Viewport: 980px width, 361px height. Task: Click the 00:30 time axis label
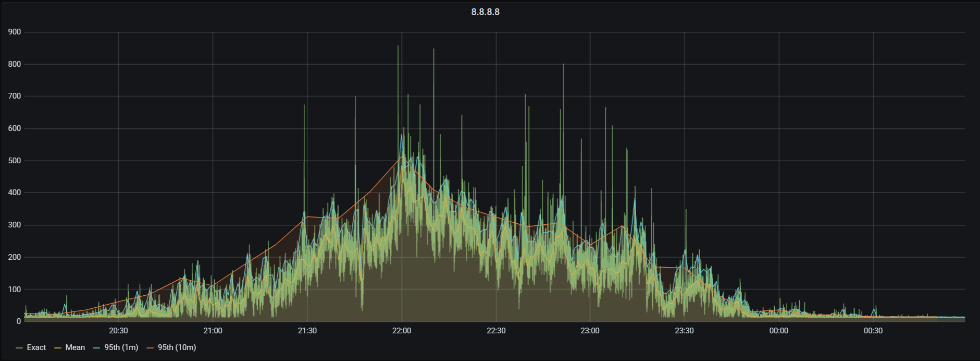pos(873,331)
